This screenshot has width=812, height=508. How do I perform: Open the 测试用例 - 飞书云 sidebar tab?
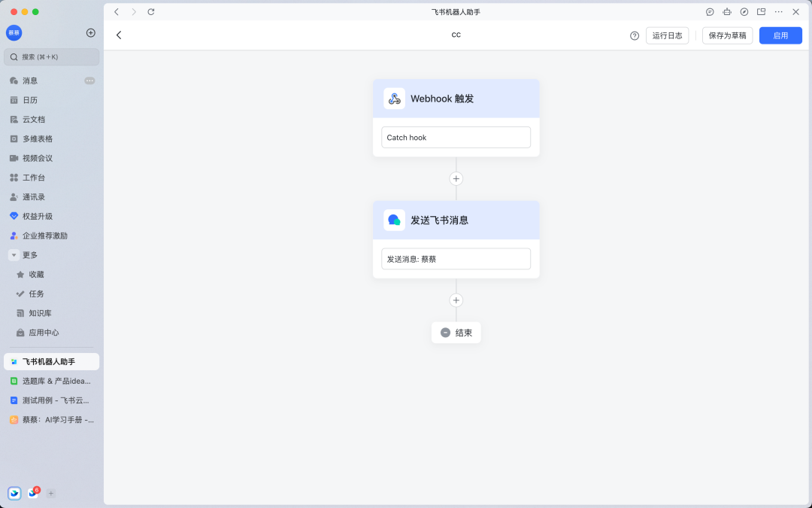point(51,400)
